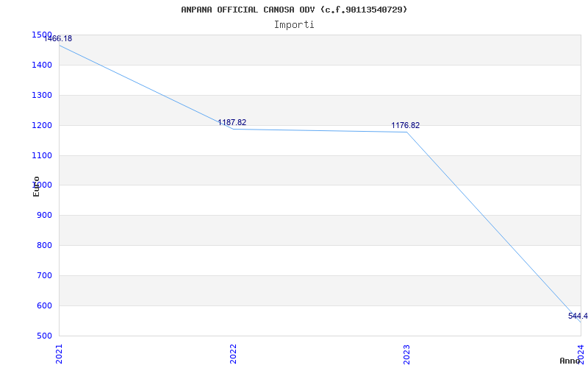Click the 1500 y-axis tick label
This screenshot has width=588, height=368.
pos(42,35)
